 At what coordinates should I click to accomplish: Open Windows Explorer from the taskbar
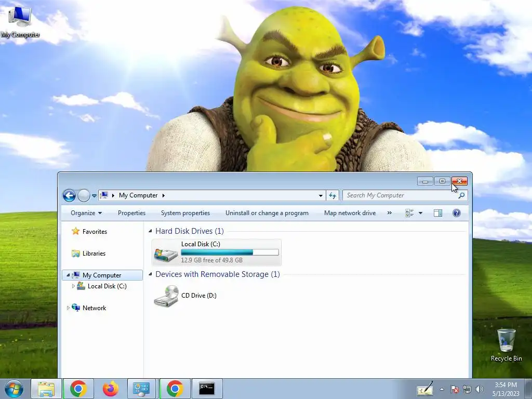pos(46,389)
